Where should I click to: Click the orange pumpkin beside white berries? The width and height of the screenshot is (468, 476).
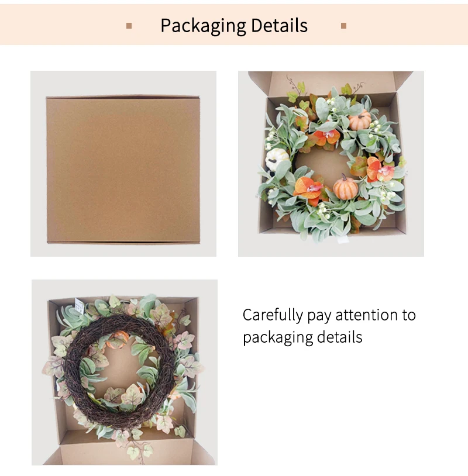point(360,120)
